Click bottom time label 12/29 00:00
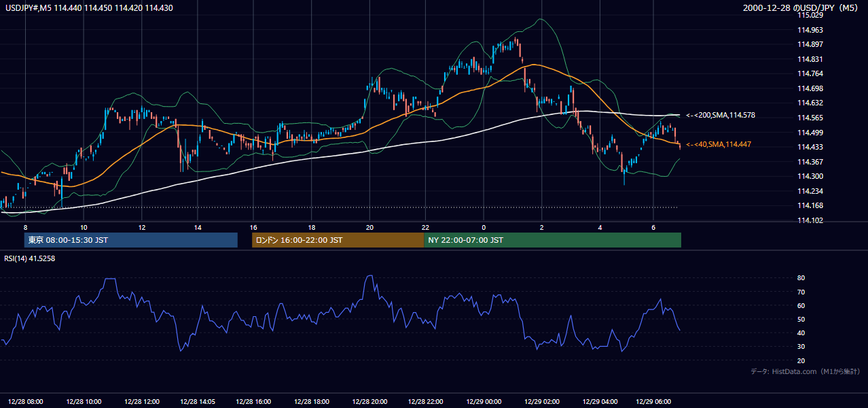 (484, 402)
